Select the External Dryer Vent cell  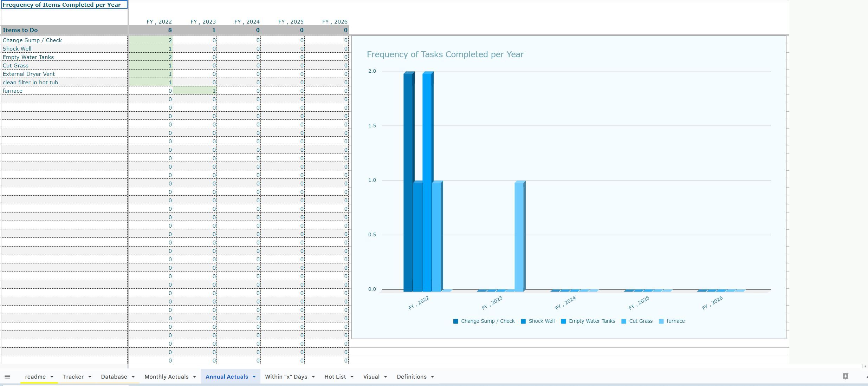coord(65,74)
